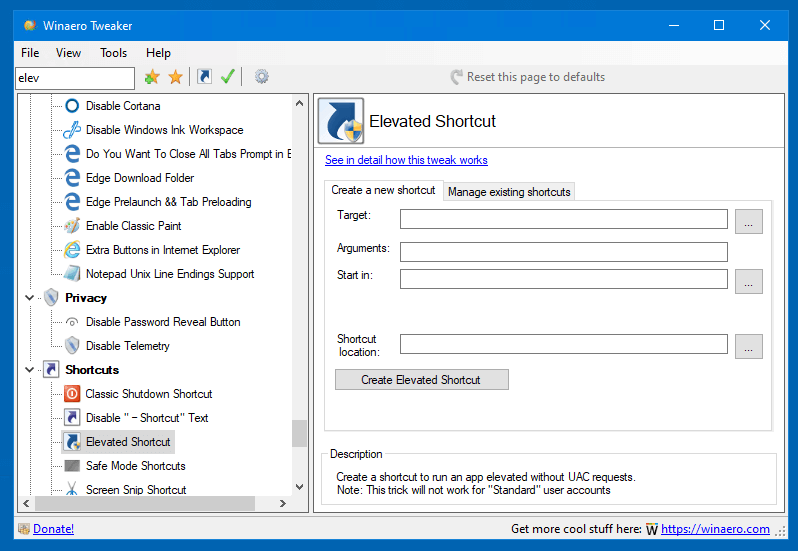
Task: Click the eye icon for Password Reveal Button
Action: tap(72, 322)
